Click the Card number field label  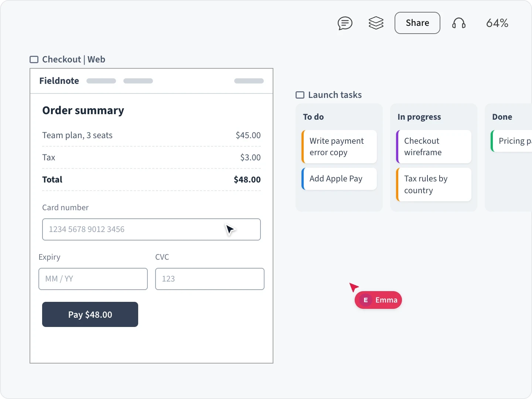(65, 208)
